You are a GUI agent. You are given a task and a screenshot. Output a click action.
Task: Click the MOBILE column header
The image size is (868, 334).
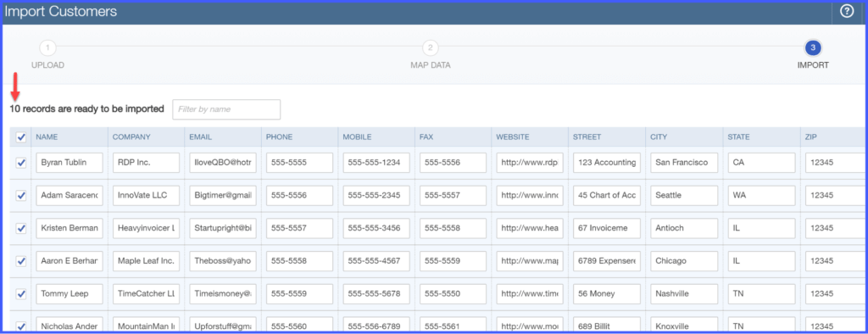357,136
